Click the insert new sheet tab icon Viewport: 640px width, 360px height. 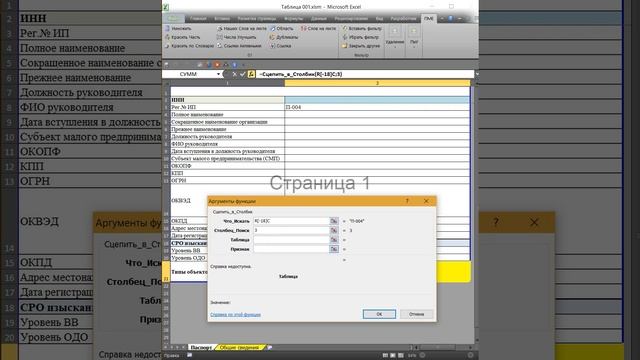point(269,347)
